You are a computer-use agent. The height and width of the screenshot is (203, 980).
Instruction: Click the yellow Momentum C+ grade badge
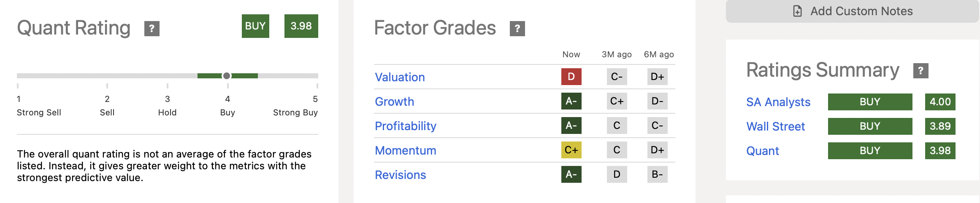point(571,150)
